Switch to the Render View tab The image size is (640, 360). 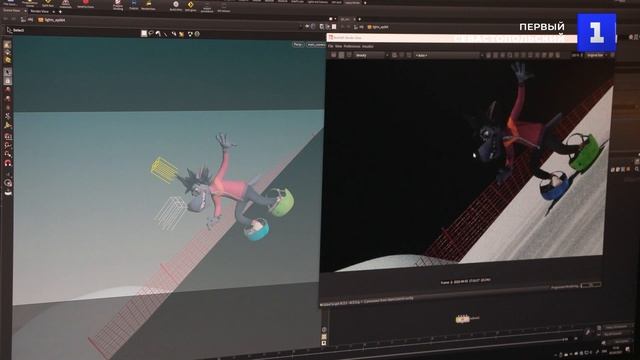[40, 11]
